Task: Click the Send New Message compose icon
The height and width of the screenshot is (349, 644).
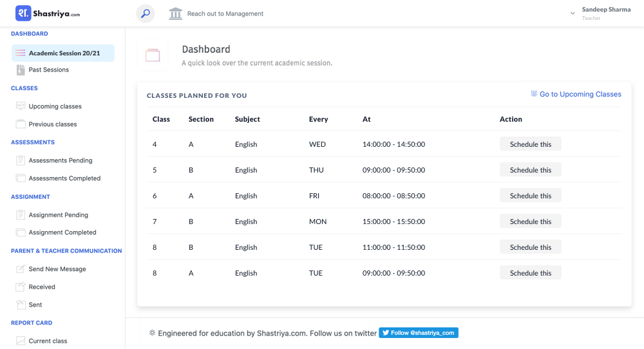Action: (x=21, y=269)
